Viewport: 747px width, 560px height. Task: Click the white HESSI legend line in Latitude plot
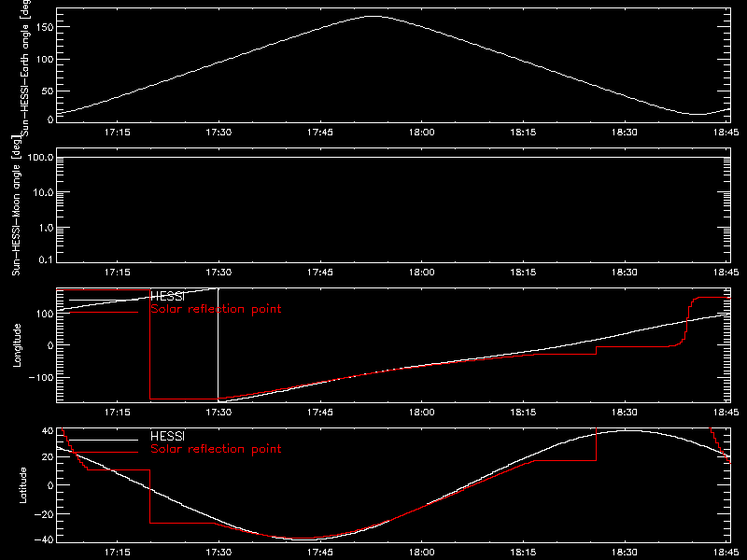click(104, 440)
